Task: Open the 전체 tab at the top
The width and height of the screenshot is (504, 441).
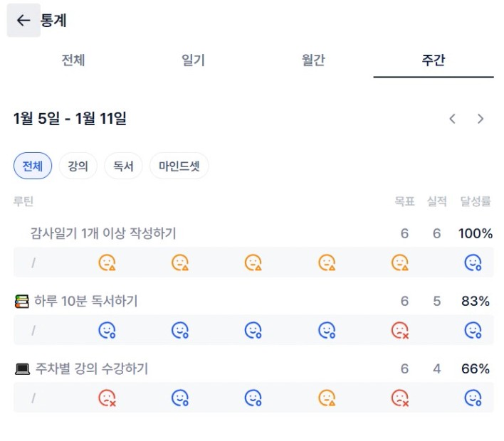Action: (73, 60)
